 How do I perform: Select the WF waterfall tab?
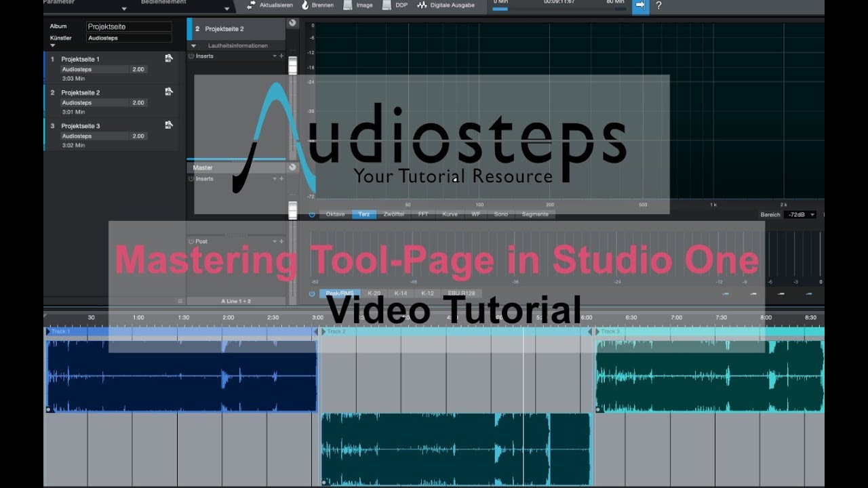pyautogui.click(x=476, y=214)
